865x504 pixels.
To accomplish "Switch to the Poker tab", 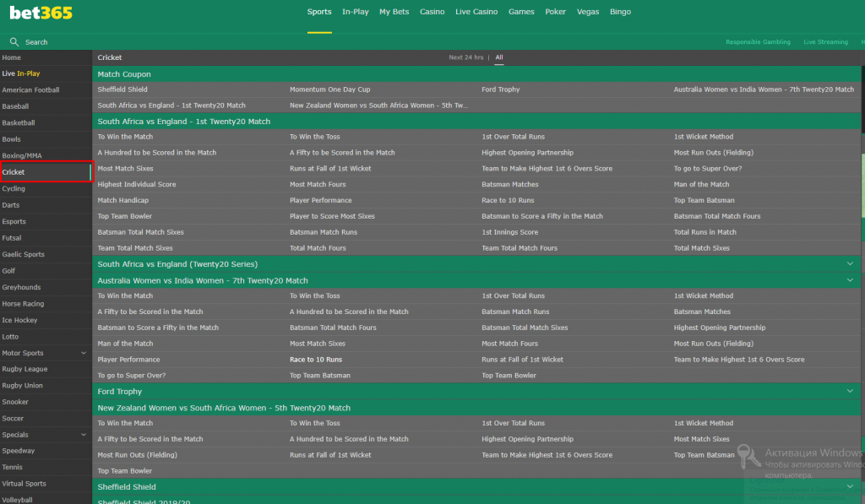I will click(x=556, y=12).
